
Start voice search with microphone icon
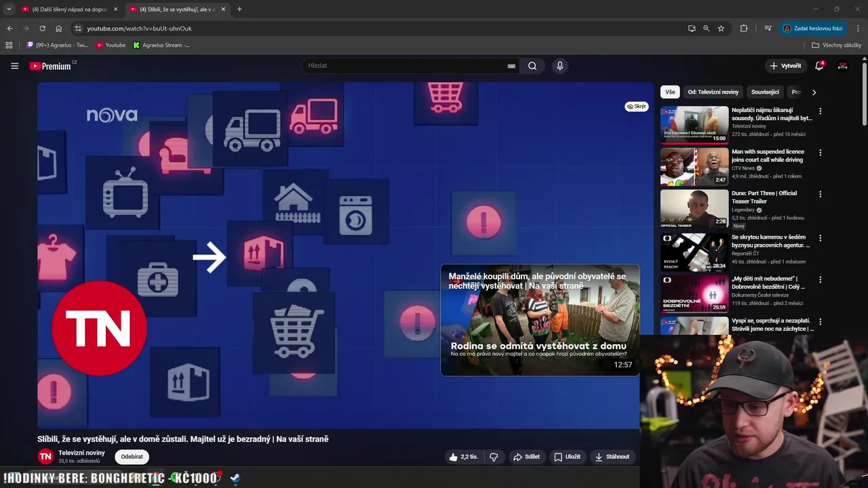coord(559,66)
